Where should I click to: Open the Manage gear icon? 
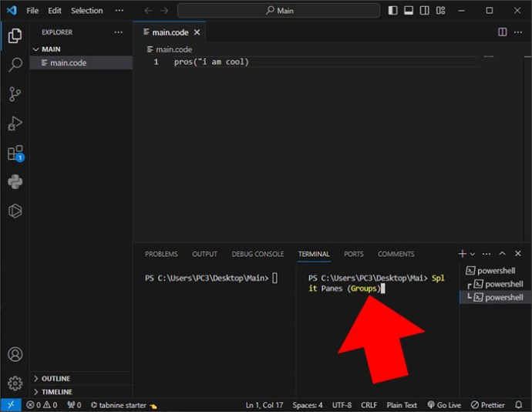pyautogui.click(x=15, y=383)
